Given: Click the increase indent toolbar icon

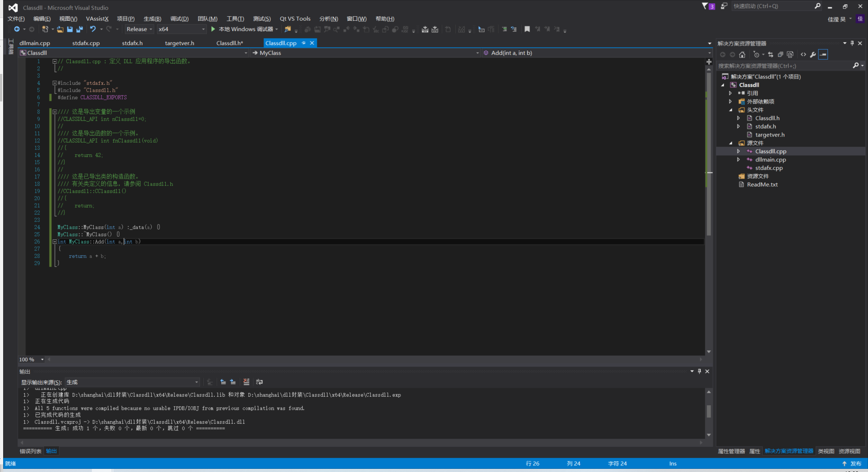Looking at the screenshot, I should (x=504, y=29).
